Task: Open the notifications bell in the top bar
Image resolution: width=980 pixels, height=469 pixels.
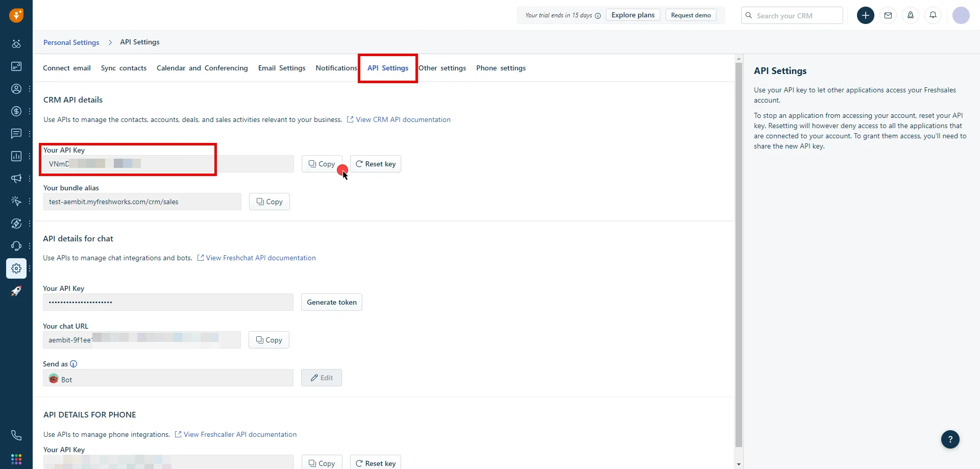Action: tap(933, 15)
